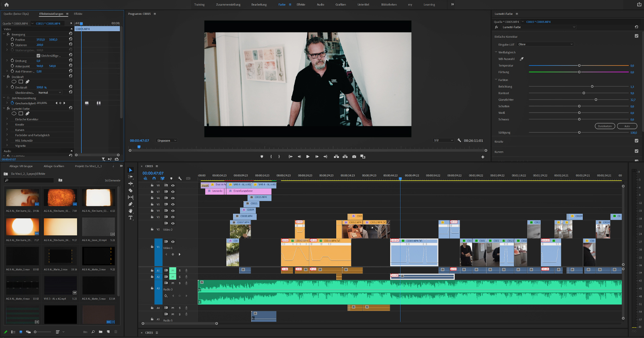Toggle timeline snapping magnet icon
The width and height of the screenshot is (644, 338).
click(x=154, y=179)
